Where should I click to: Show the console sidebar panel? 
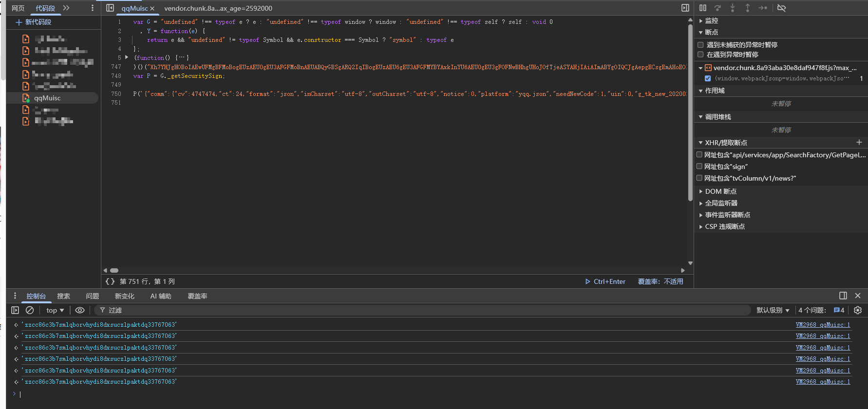(15, 310)
